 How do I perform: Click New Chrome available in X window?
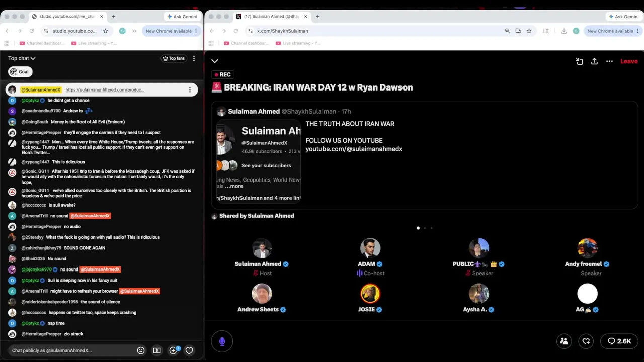tap(610, 31)
